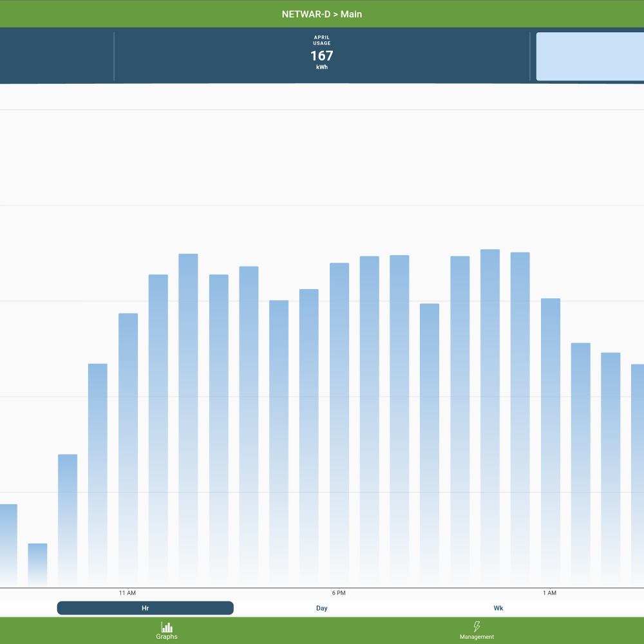644x644 pixels.
Task: Select the Hr view tab
Action: pyautogui.click(x=145, y=608)
